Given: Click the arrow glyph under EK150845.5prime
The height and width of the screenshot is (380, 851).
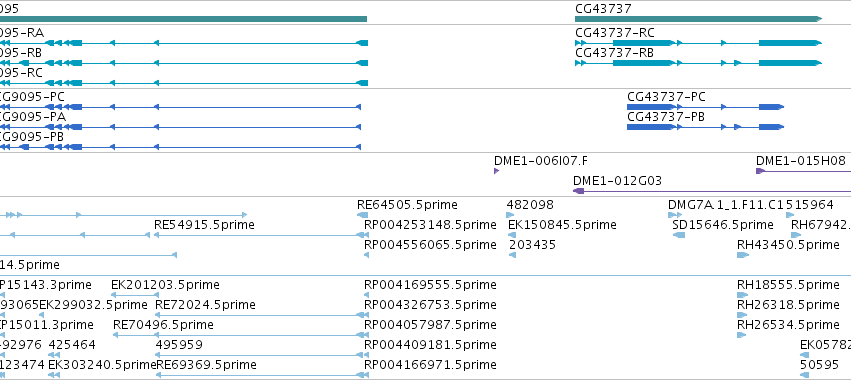Looking at the screenshot, I should pos(512,235).
